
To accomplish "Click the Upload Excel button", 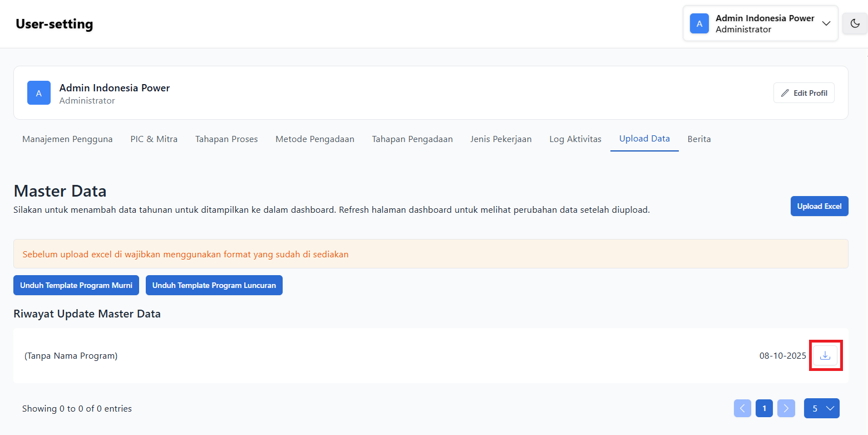I will click(819, 206).
